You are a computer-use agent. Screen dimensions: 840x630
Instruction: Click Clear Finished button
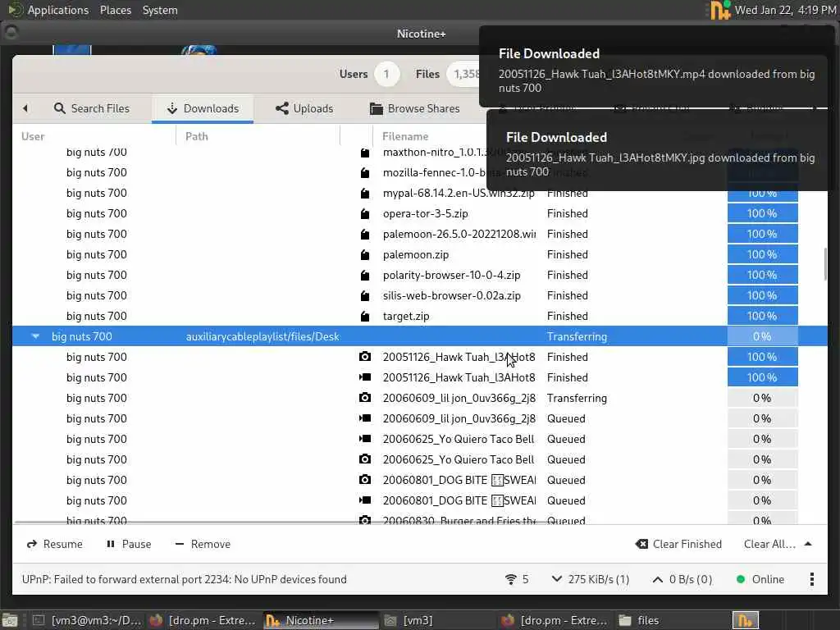pos(678,544)
